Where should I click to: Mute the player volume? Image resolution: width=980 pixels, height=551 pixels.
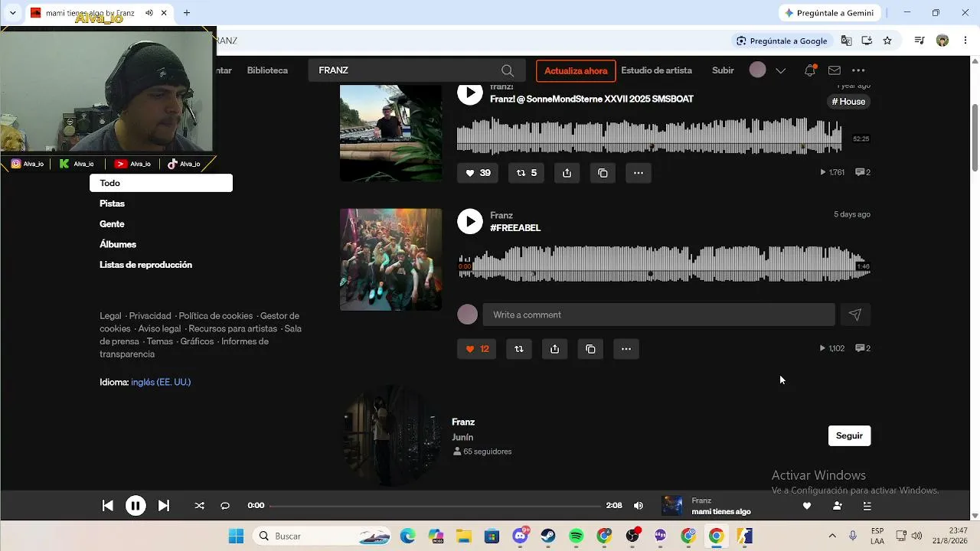point(639,506)
